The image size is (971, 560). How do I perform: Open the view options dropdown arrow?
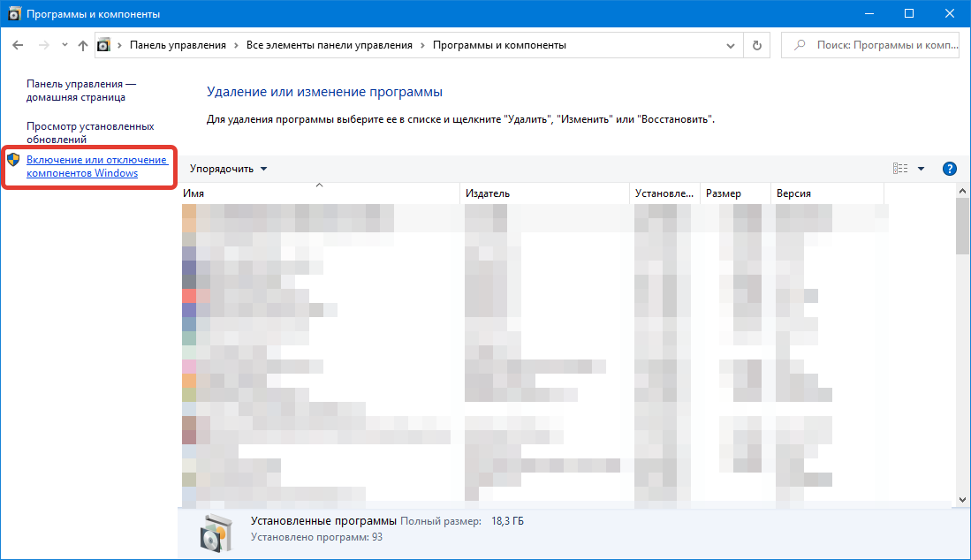point(921,168)
